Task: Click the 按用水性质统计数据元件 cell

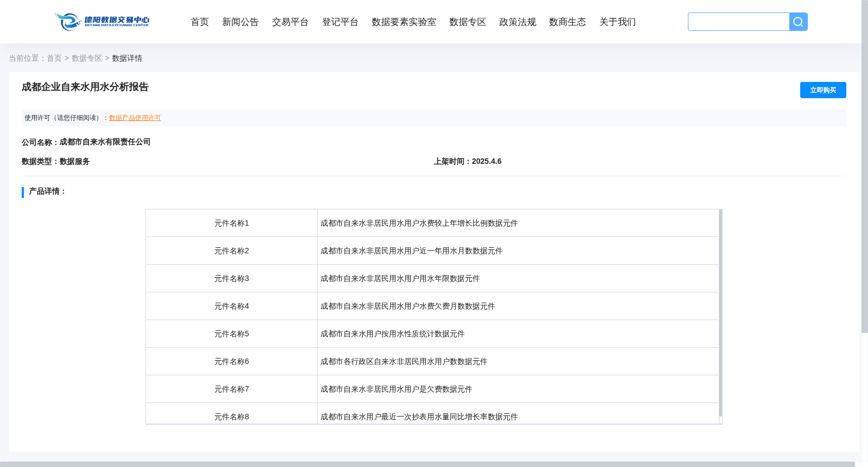Action: coord(519,334)
